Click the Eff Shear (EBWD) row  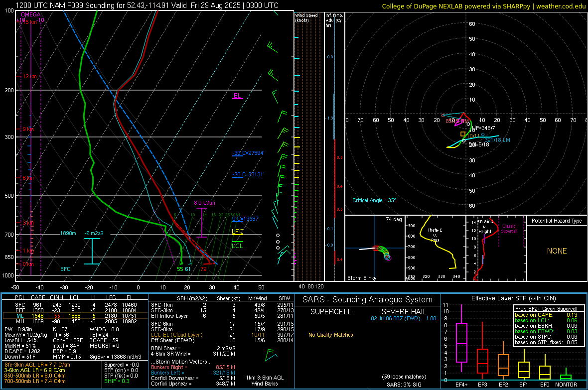point(222,341)
